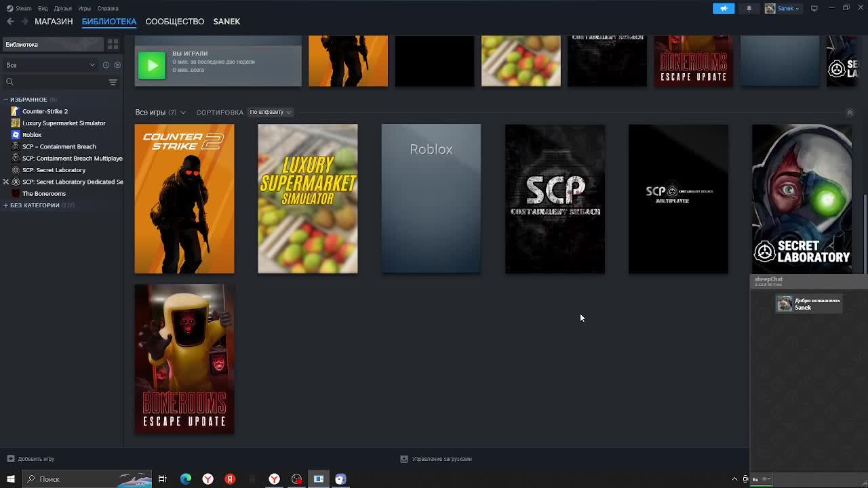Open the SCP Containment Breach game cover
Screen dimensions: 868x488
(x=555, y=199)
